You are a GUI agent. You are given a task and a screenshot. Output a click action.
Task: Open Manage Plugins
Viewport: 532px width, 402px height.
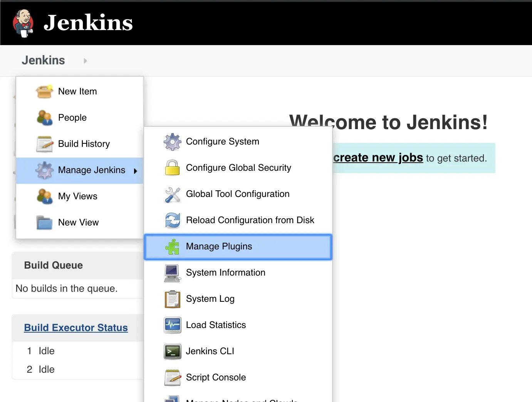(238, 247)
